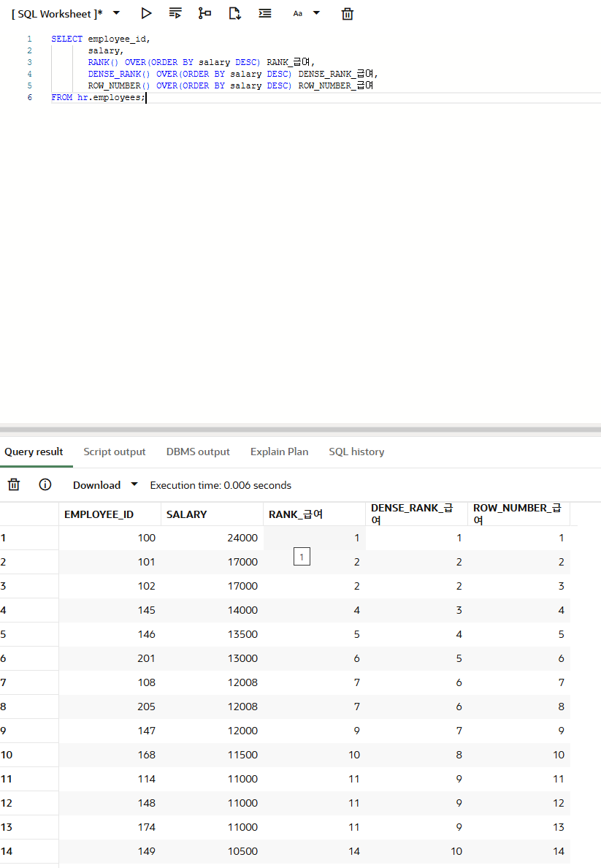
Task: Click the DENSE_RANK() line in editor
Action: pos(232,74)
